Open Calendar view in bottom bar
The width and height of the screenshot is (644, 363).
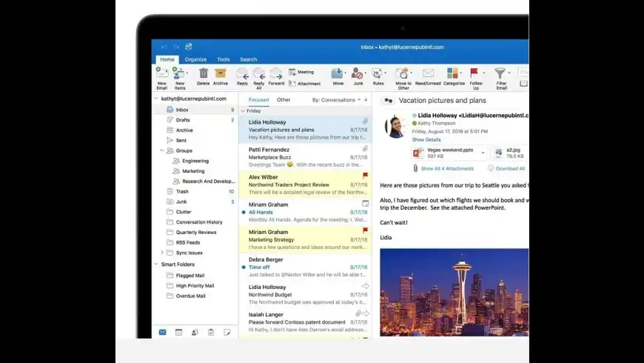[x=178, y=332]
